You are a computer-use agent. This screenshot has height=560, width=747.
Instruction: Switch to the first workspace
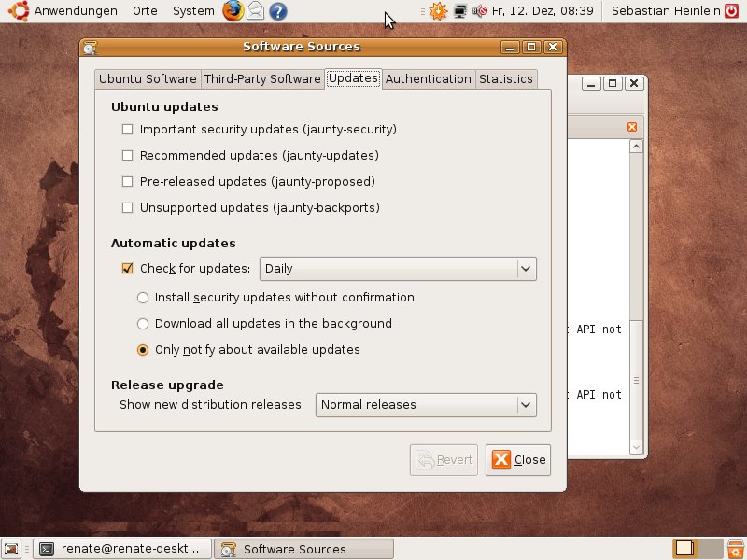(684, 549)
